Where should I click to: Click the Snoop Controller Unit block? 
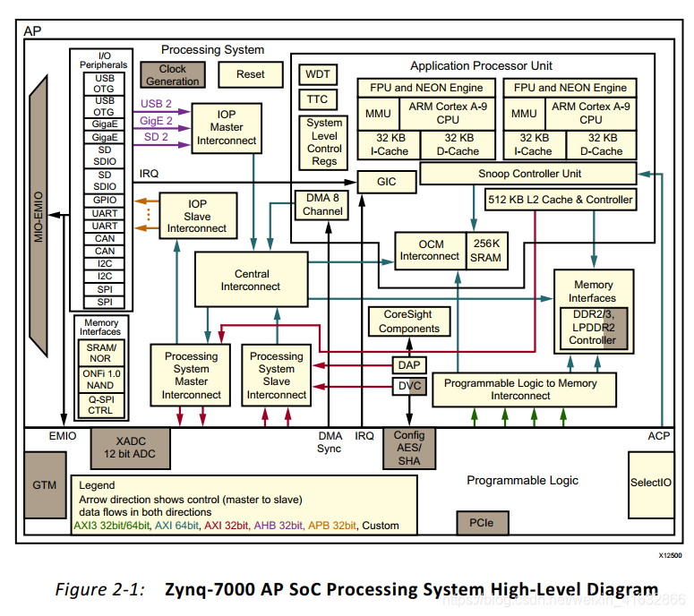528,174
